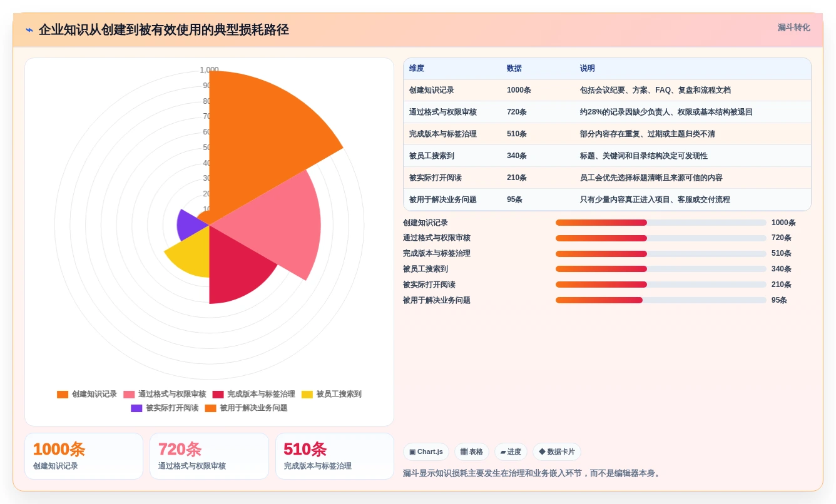The image size is (836, 504).
Task: Click the footer note about 漏斗显示知识损耗
Action: point(532,473)
